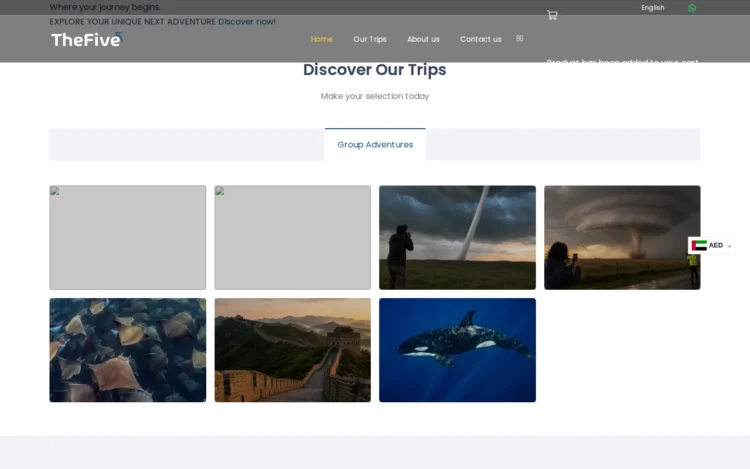Open the About us menu item
Screen dimensions: 750x469
(423, 39)
